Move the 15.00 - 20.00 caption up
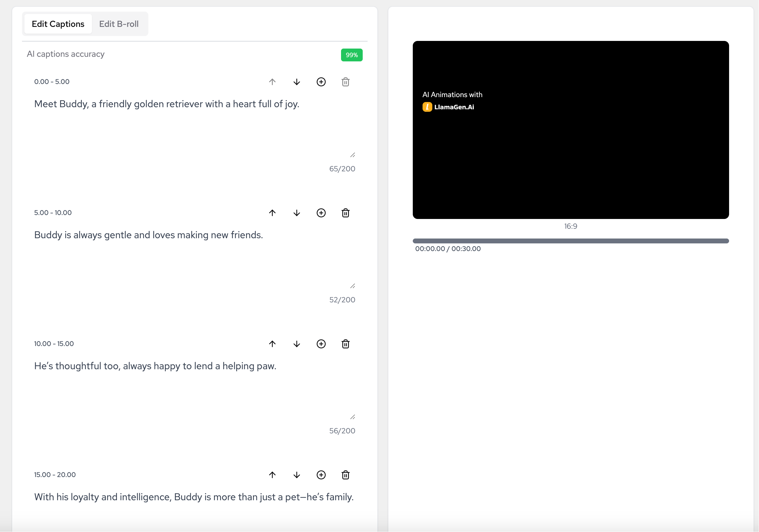Image resolution: width=759 pixels, height=532 pixels. (x=272, y=475)
